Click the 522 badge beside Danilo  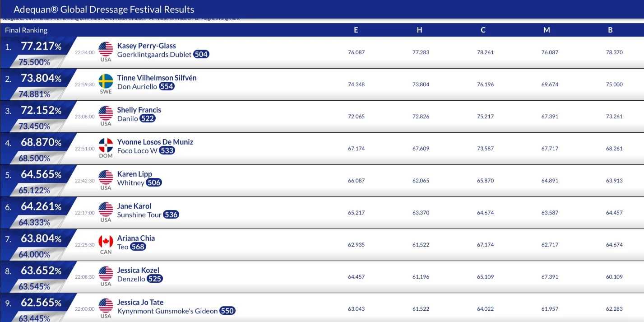coord(148,119)
